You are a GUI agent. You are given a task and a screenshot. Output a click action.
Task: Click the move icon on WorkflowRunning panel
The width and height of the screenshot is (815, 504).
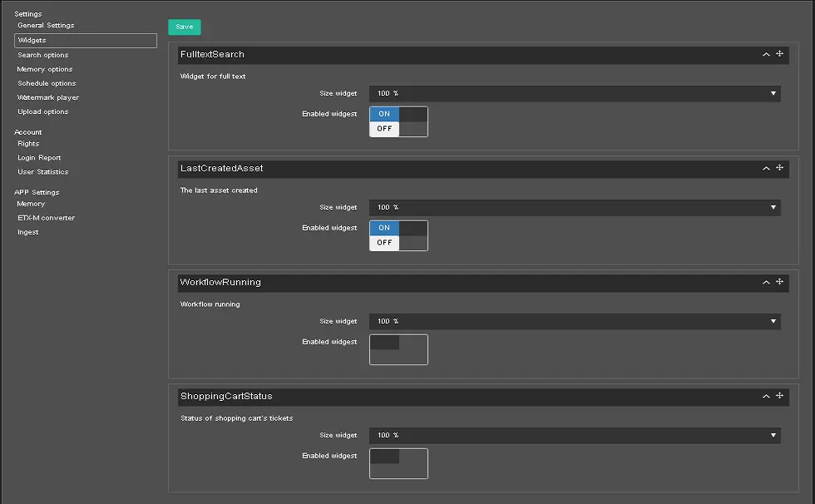click(x=779, y=282)
